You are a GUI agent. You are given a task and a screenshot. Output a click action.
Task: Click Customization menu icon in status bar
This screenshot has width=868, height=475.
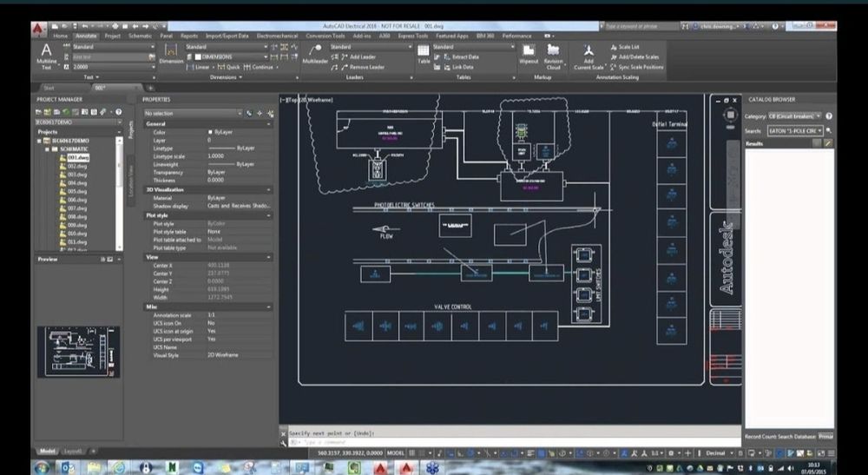coord(831,452)
